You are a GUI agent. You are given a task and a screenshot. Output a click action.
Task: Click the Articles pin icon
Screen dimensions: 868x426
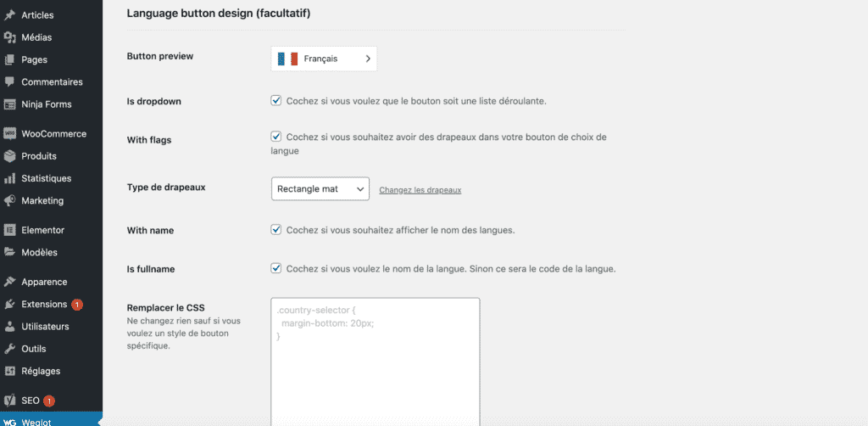[x=9, y=15]
